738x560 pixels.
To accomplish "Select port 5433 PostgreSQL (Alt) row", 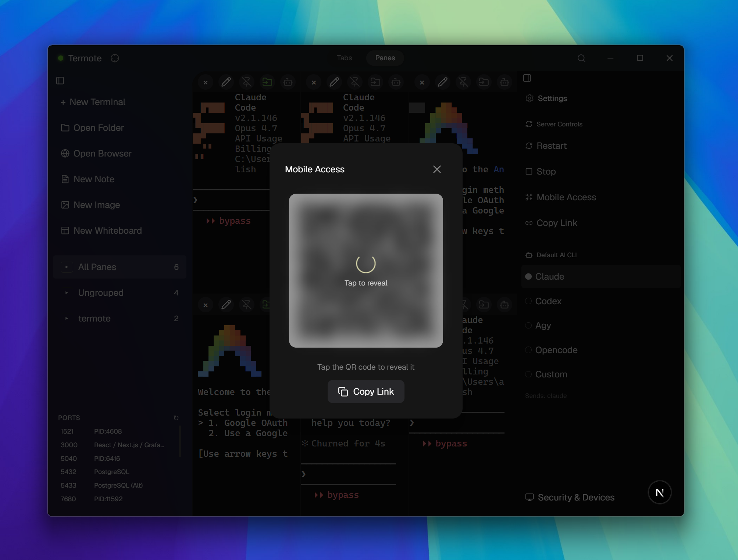I will (x=118, y=485).
